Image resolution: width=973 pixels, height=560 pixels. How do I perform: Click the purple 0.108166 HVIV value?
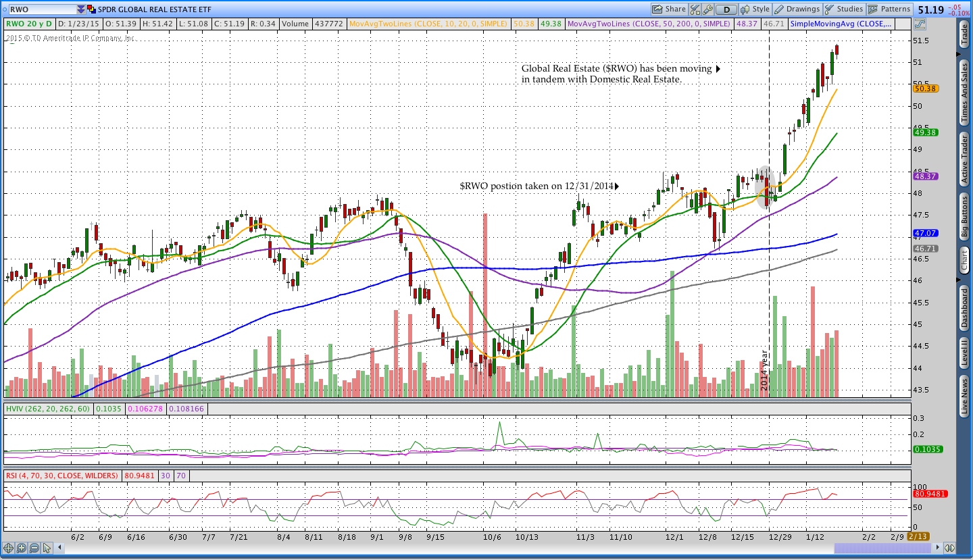click(187, 409)
